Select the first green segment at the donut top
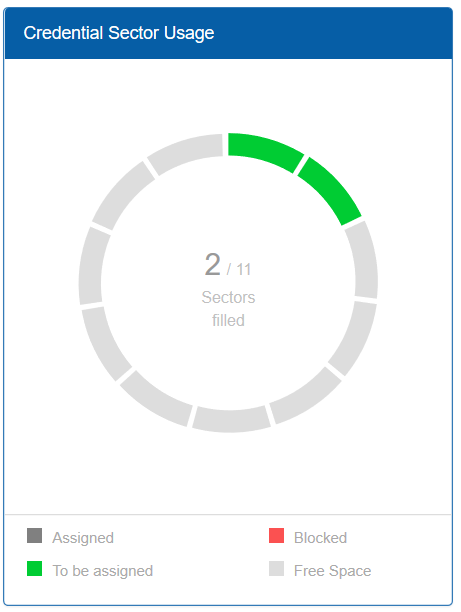This screenshot has height=612, width=461. (x=263, y=150)
